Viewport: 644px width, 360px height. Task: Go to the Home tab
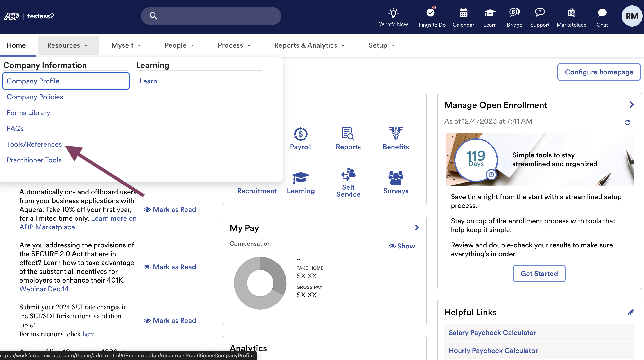pos(16,45)
